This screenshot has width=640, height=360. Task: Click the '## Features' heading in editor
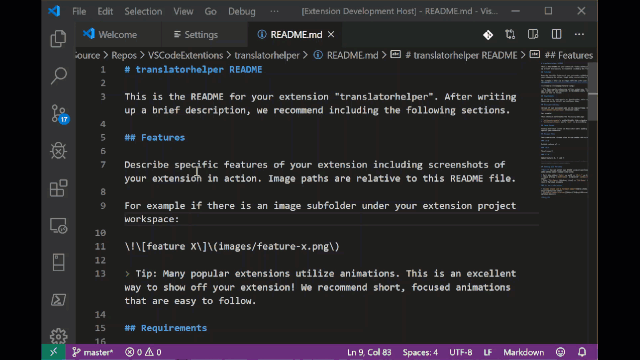click(155, 138)
